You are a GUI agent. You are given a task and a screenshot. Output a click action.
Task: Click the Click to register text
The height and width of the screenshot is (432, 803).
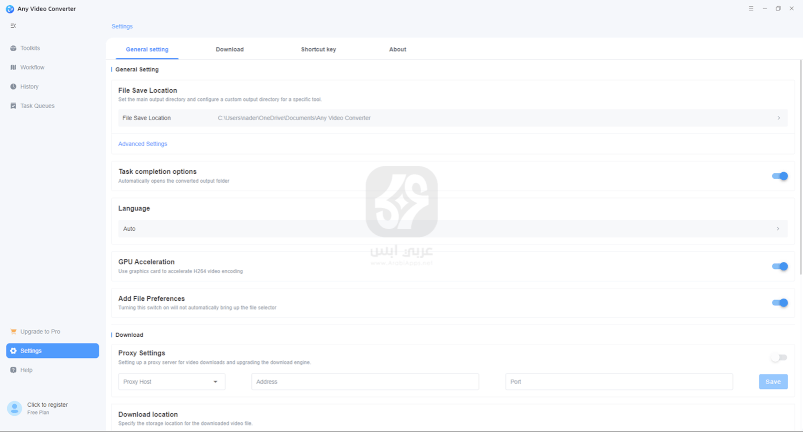coord(48,405)
